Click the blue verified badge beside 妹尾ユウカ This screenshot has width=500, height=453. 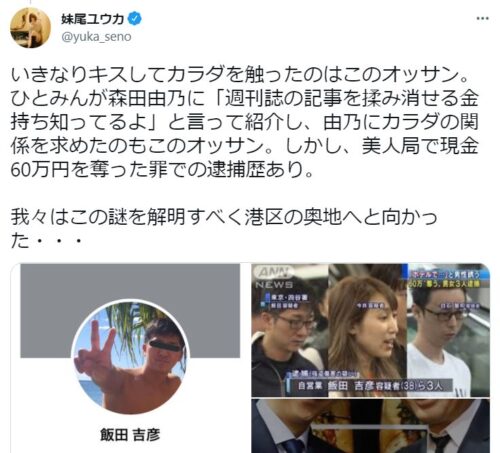click(135, 19)
